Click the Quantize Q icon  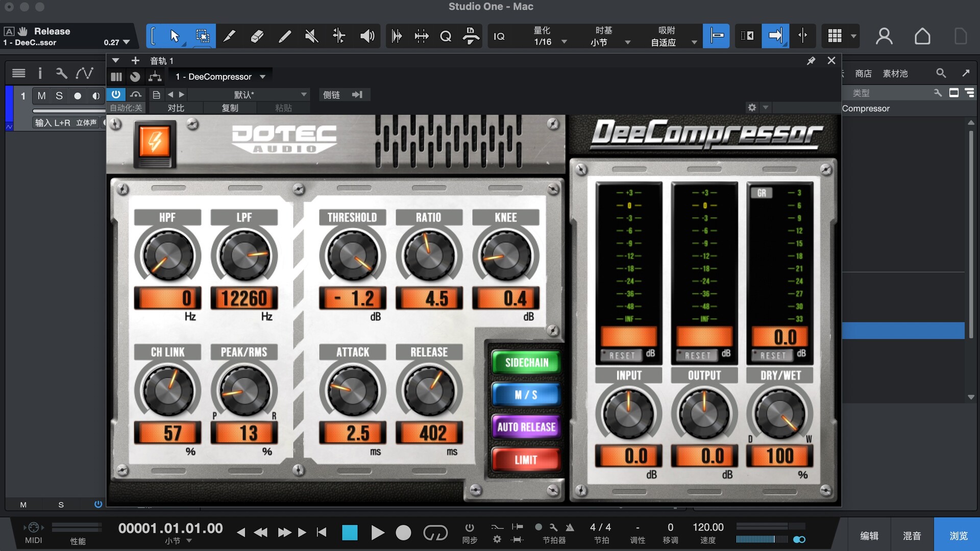coord(446,36)
